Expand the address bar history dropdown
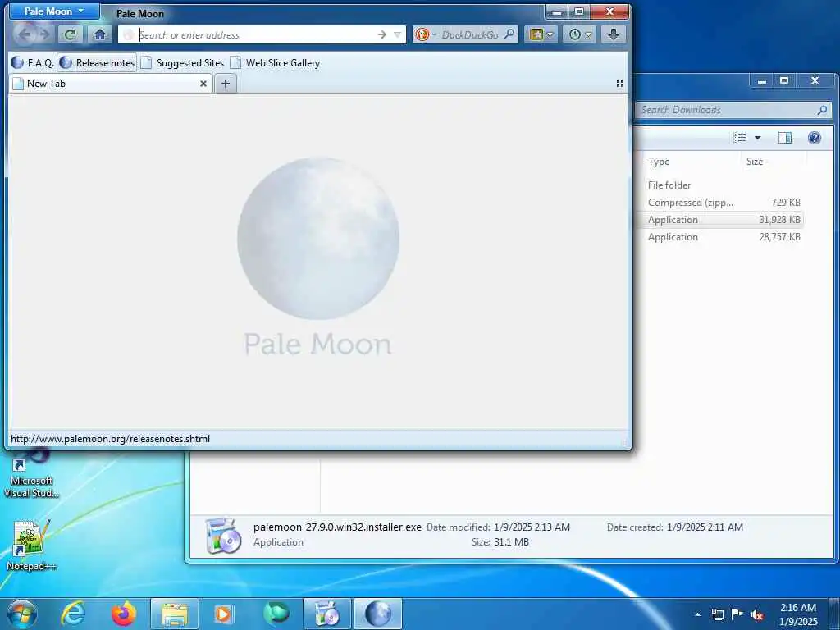The width and height of the screenshot is (840, 630). click(398, 34)
